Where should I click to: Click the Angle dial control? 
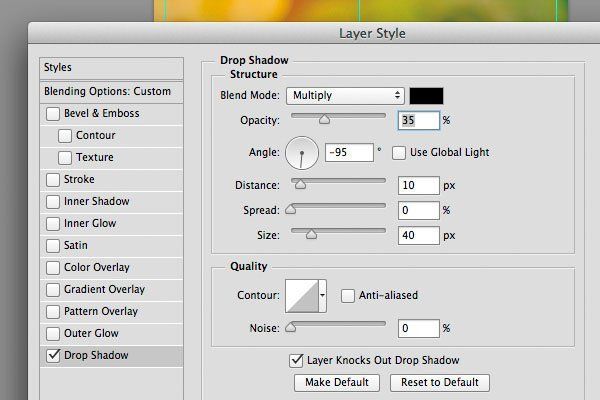[x=302, y=153]
